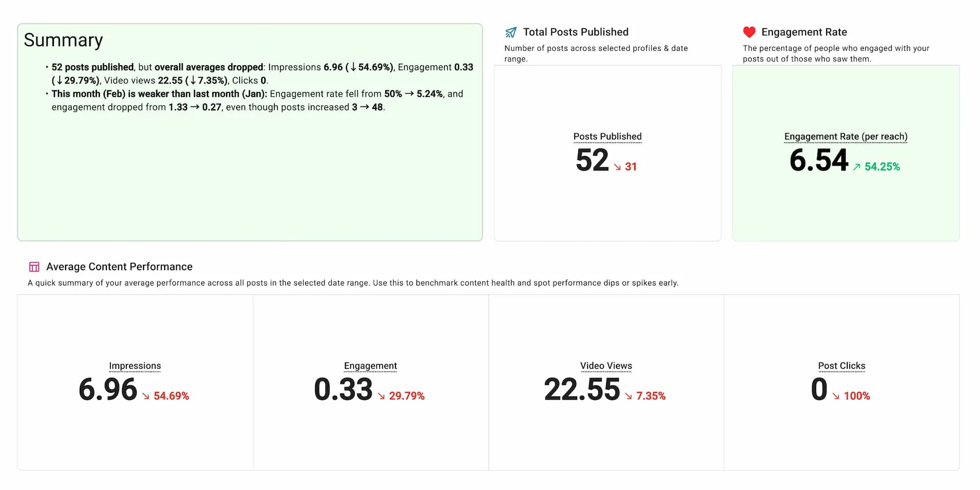Click the Post Clicks metric label
This screenshot has height=490, width=980.
click(841, 366)
